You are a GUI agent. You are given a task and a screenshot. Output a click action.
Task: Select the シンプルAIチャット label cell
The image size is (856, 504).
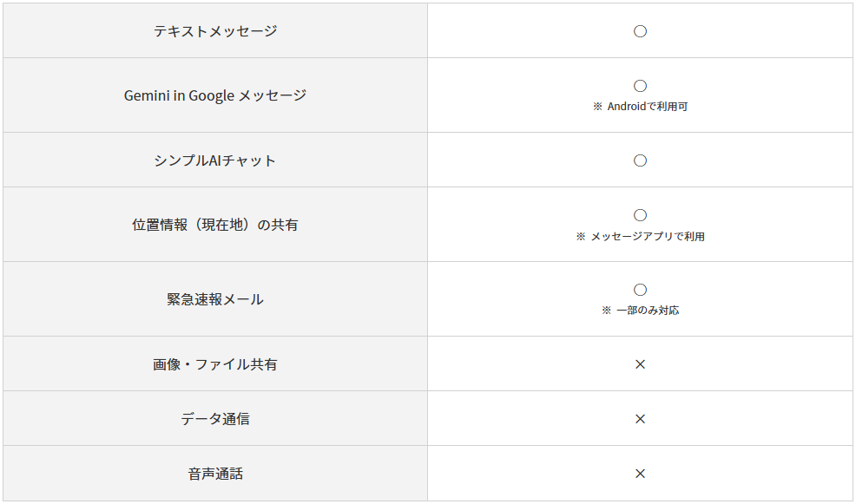[215, 160]
